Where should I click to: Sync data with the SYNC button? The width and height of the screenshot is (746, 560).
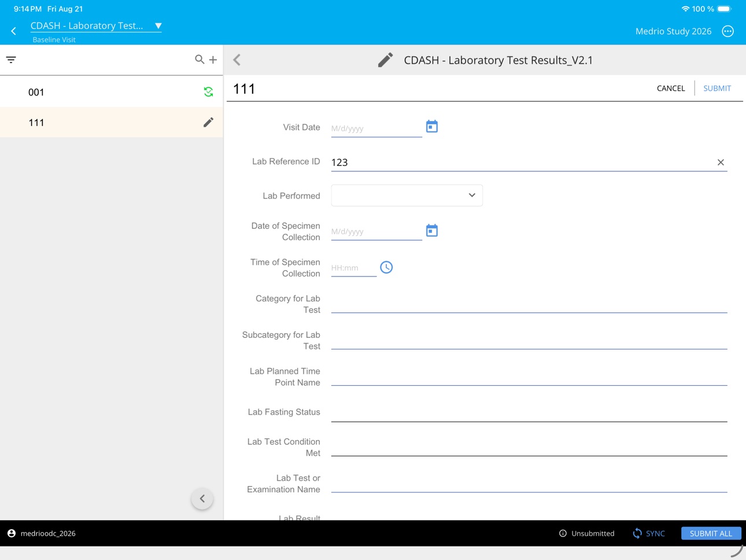(x=649, y=533)
